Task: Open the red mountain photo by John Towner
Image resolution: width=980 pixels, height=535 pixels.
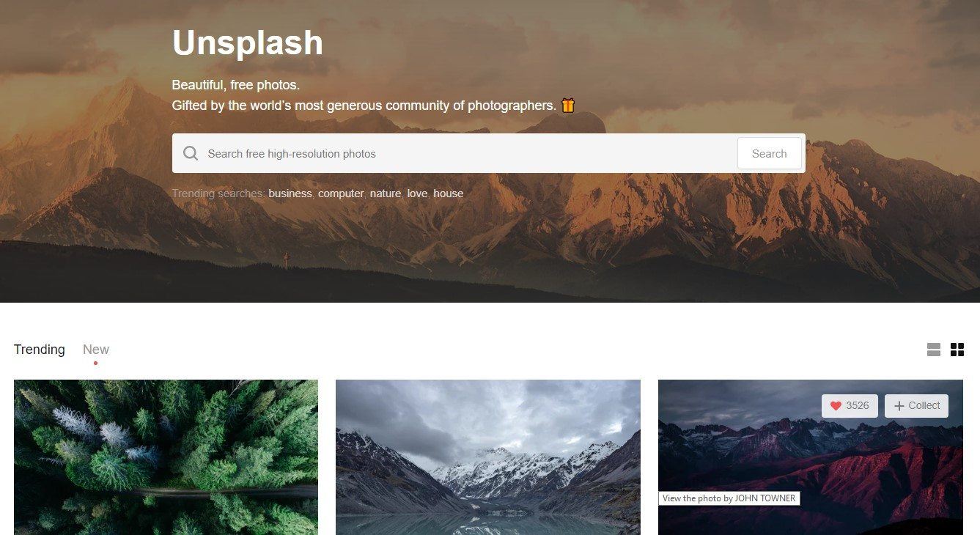Action: (x=811, y=457)
